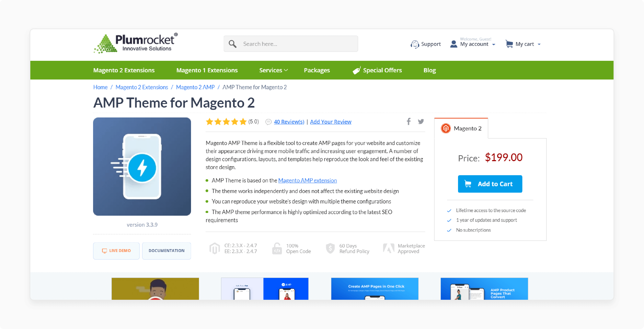Click Add Your Review link
The width and height of the screenshot is (644, 329).
pyautogui.click(x=330, y=122)
